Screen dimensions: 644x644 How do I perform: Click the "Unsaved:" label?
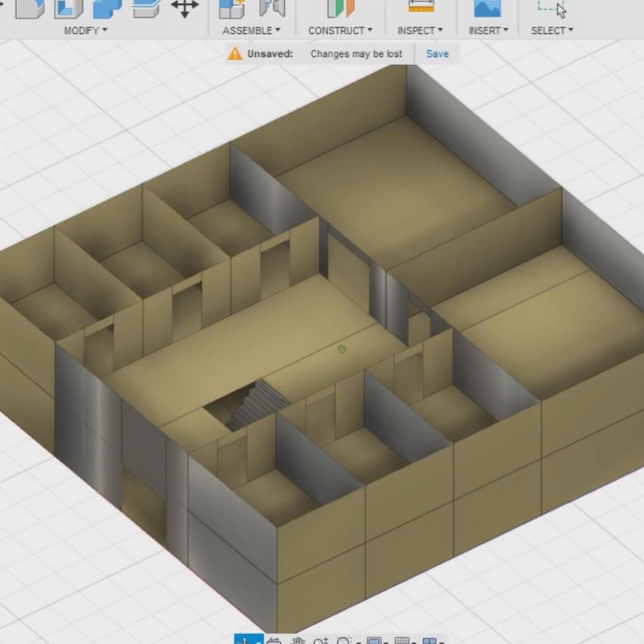pyautogui.click(x=270, y=54)
